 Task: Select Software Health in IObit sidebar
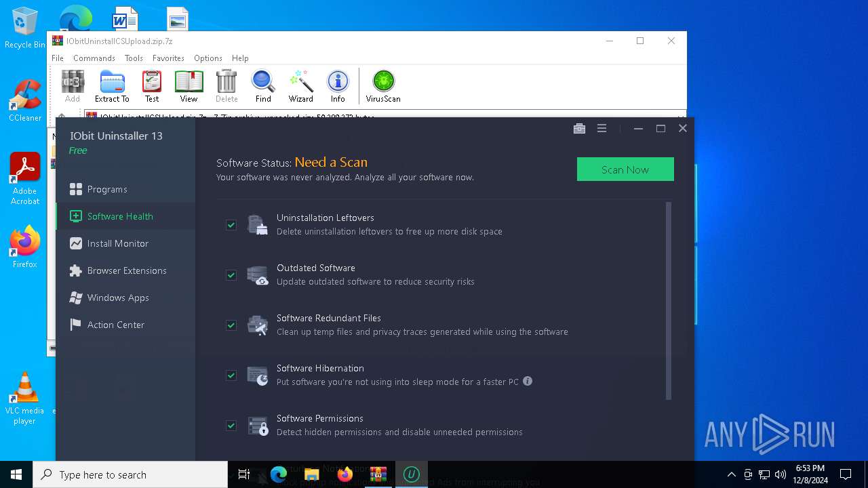point(125,216)
